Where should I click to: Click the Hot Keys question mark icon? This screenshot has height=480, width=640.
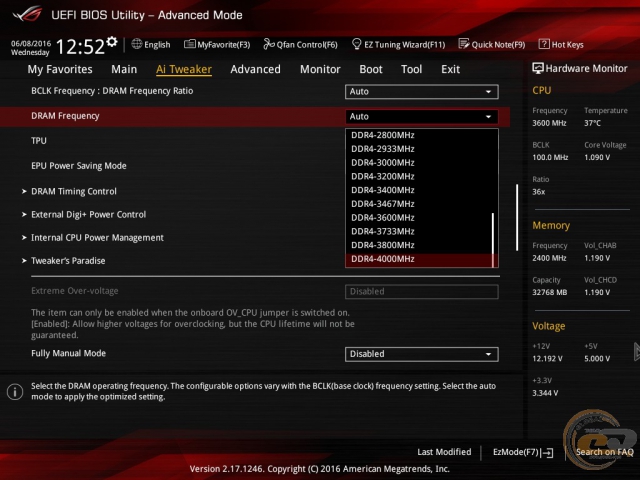pyautogui.click(x=544, y=44)
